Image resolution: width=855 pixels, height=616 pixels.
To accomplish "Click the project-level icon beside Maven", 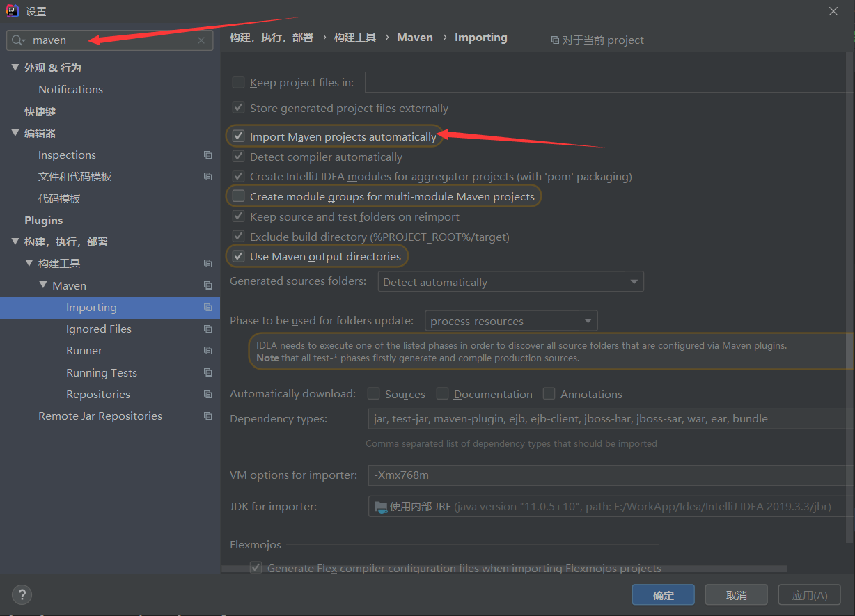I will coord(207,285).
